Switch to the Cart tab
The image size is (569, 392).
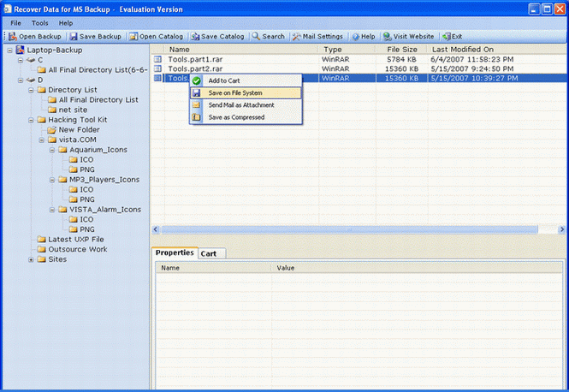pyautogui.click(x=208, y=253)
